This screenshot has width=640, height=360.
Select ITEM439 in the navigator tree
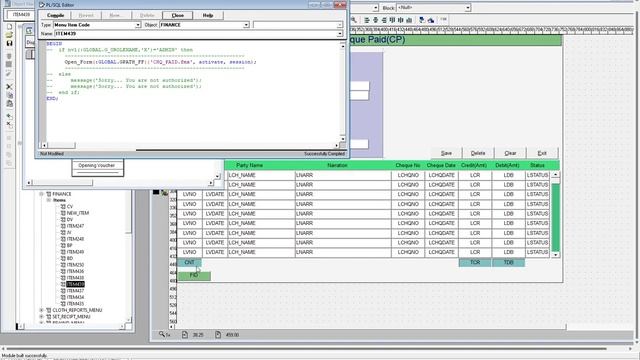coord(76,284)
